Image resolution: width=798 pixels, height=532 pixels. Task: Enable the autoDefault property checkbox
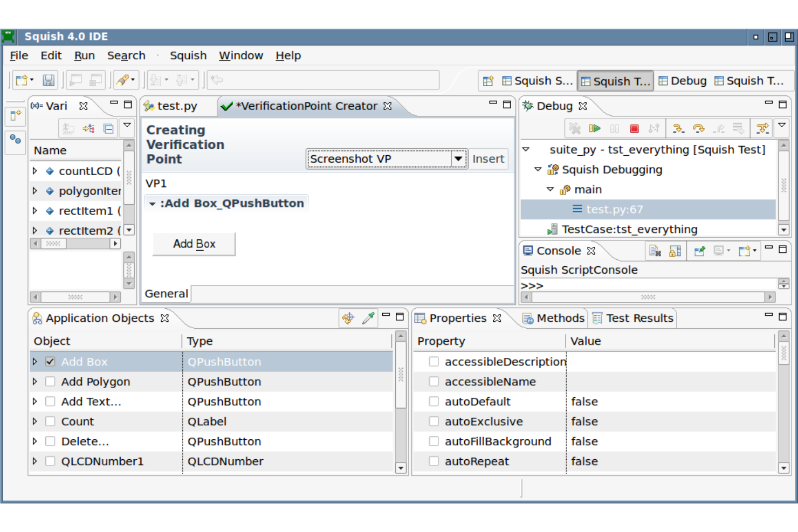(434, 401)
